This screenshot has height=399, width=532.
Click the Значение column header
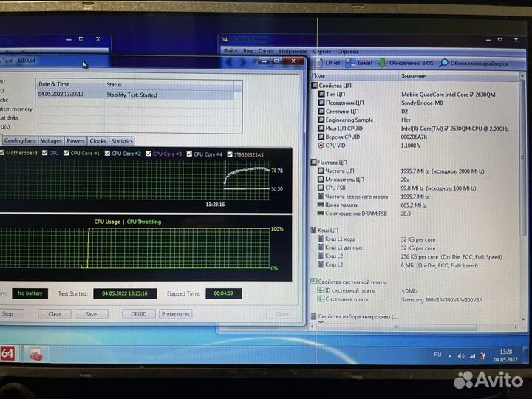coord(459,76)
